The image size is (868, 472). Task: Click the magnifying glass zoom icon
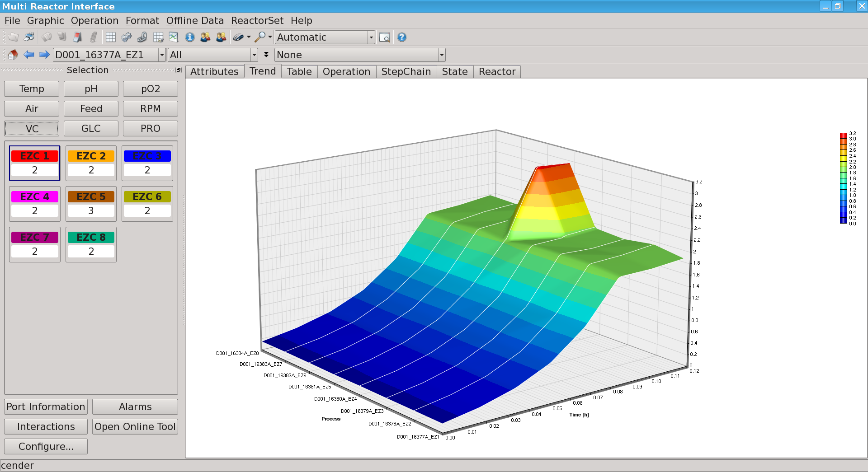point(260,37)
